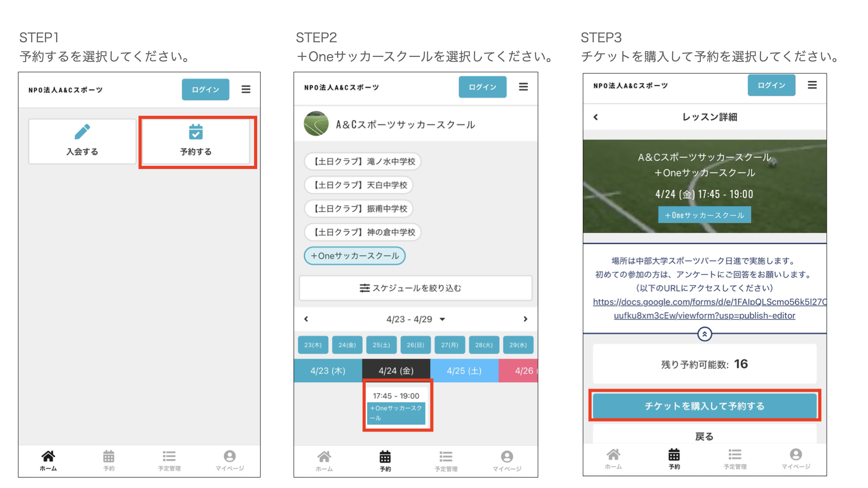Click the pencil 入会する card
Image resolution: width=868 pixels, height=488 pixels.
point(82,141)
